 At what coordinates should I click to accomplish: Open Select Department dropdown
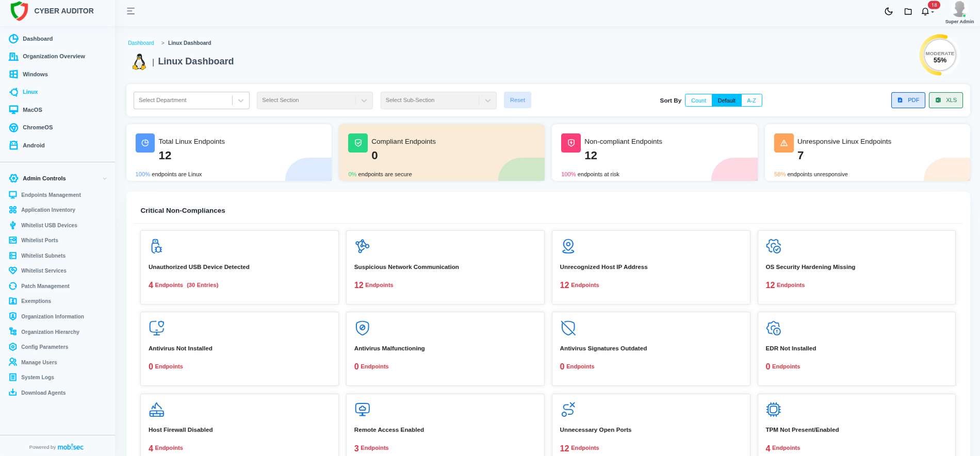[x=191, y=100]
